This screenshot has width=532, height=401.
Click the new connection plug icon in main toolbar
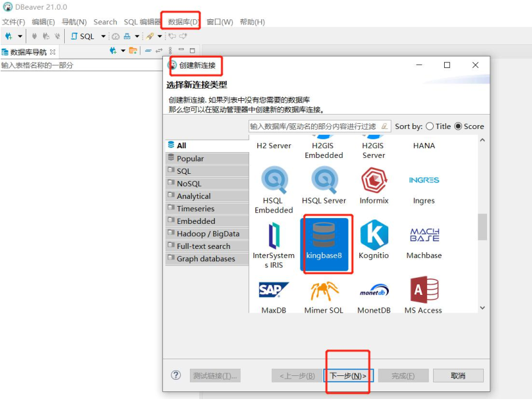(x=9, y=36)
